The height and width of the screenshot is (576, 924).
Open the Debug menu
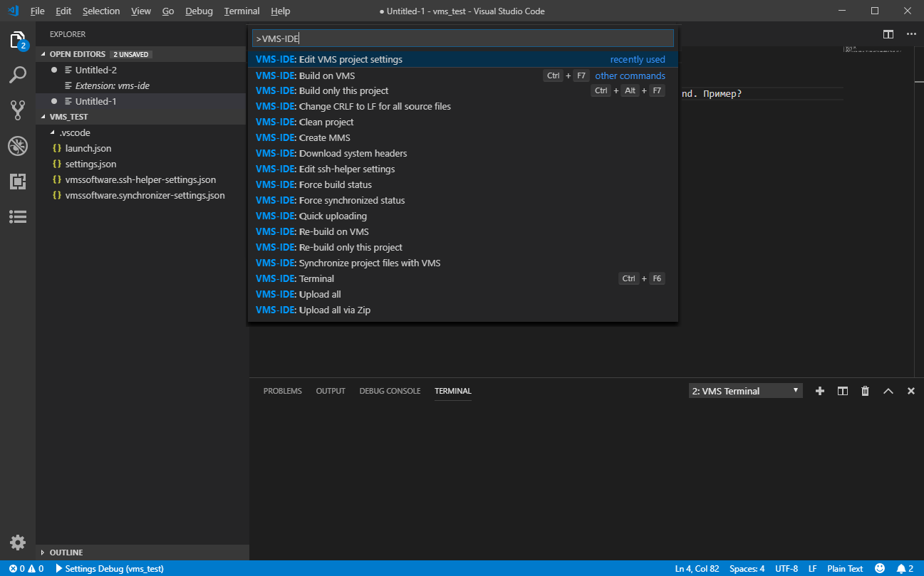tap(199, 11)
